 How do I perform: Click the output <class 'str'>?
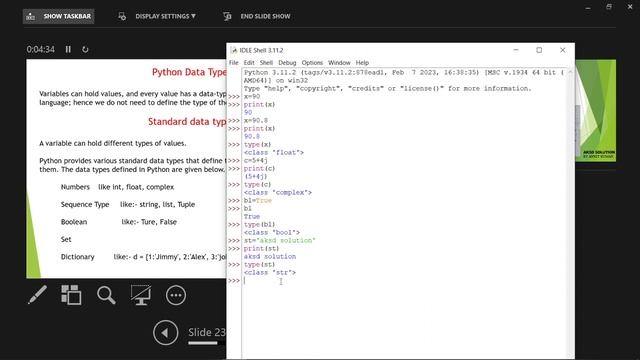coord(270,272)
